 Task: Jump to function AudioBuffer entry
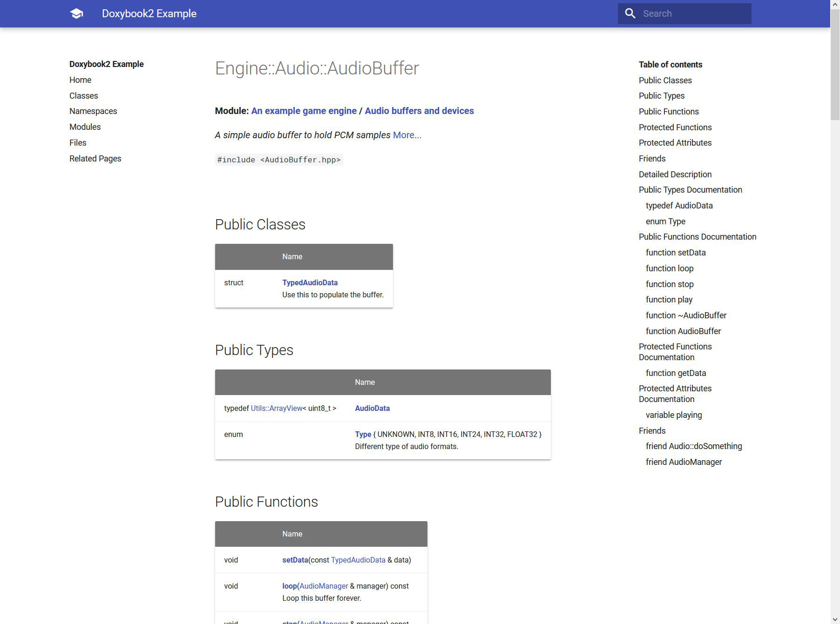(683, 331)
